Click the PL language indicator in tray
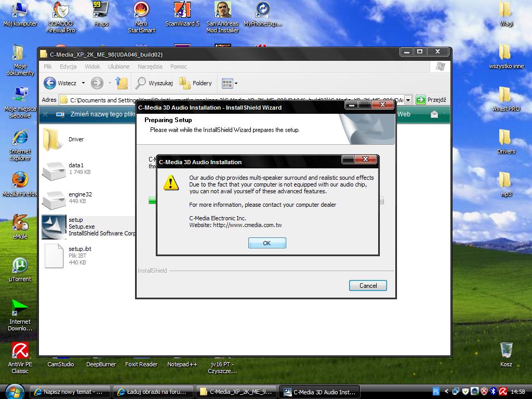 click(436, 392)
